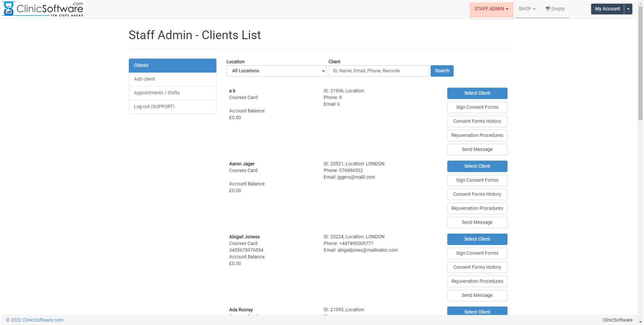Open the shopping cart Empty icon
The height and width of the screenshot is (325, 644).
coord(555,9)
